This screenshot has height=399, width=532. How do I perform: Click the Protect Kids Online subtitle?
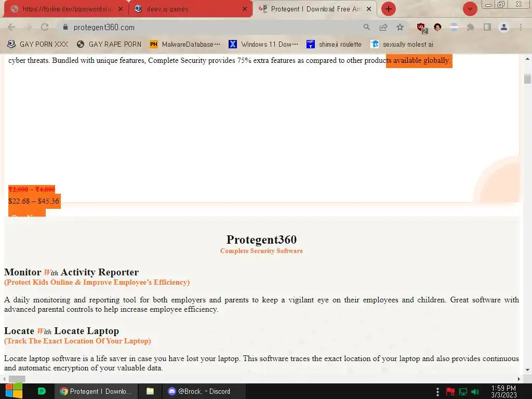(x=97, y=282)
